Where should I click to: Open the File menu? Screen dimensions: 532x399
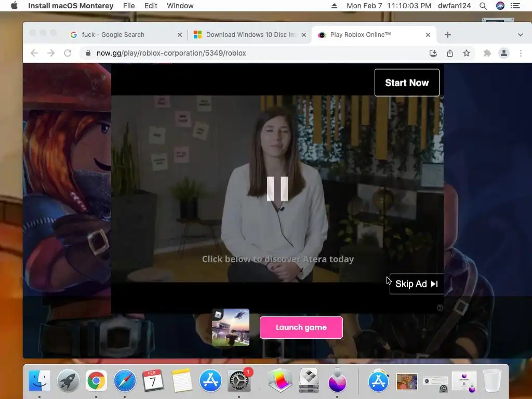129,6
